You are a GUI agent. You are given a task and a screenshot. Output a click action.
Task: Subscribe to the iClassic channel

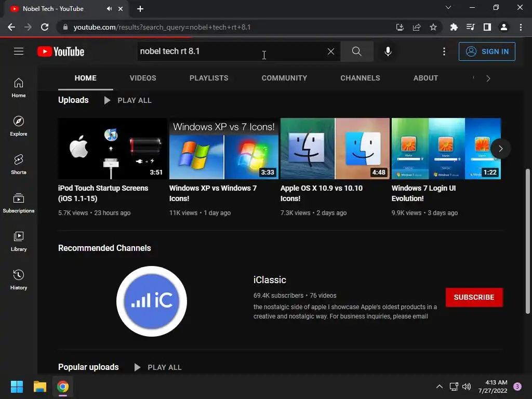(474, 297)
